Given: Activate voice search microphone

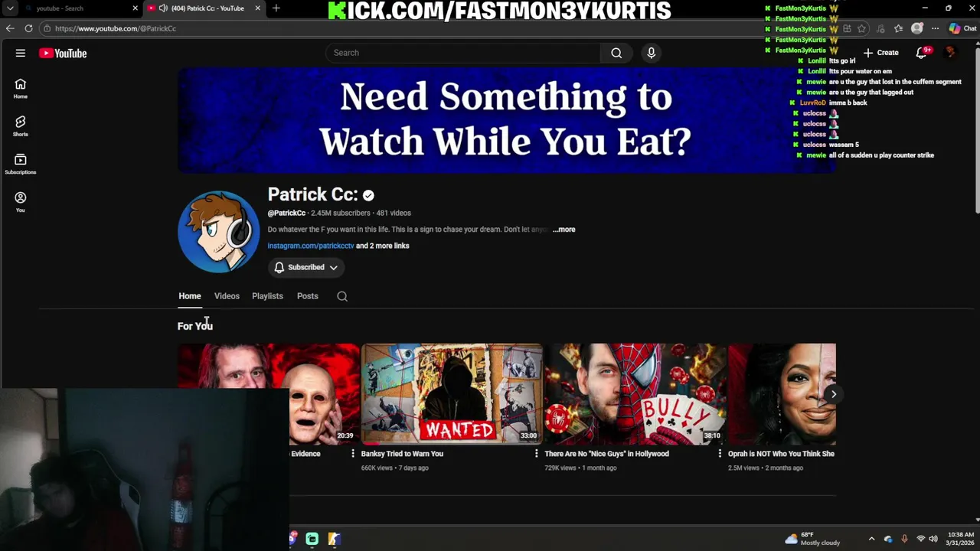Looking at the screenshot, I should tap(651, 53).
